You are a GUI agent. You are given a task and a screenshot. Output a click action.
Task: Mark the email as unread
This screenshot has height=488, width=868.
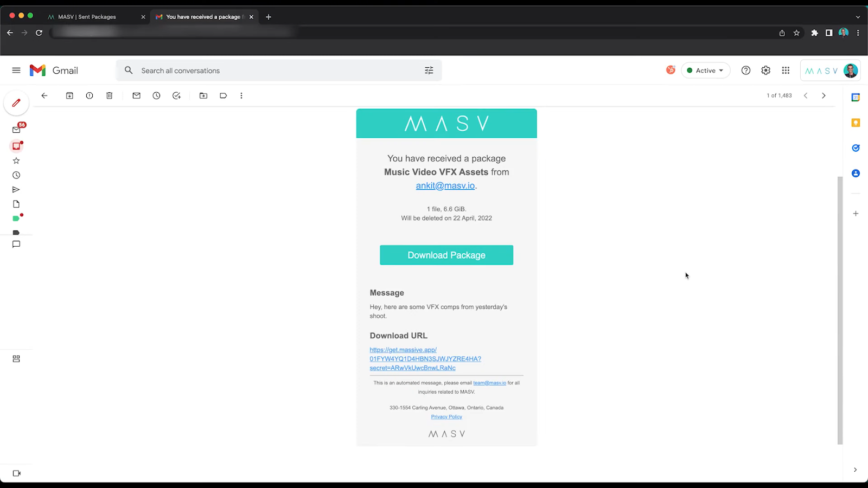point(136,95)
